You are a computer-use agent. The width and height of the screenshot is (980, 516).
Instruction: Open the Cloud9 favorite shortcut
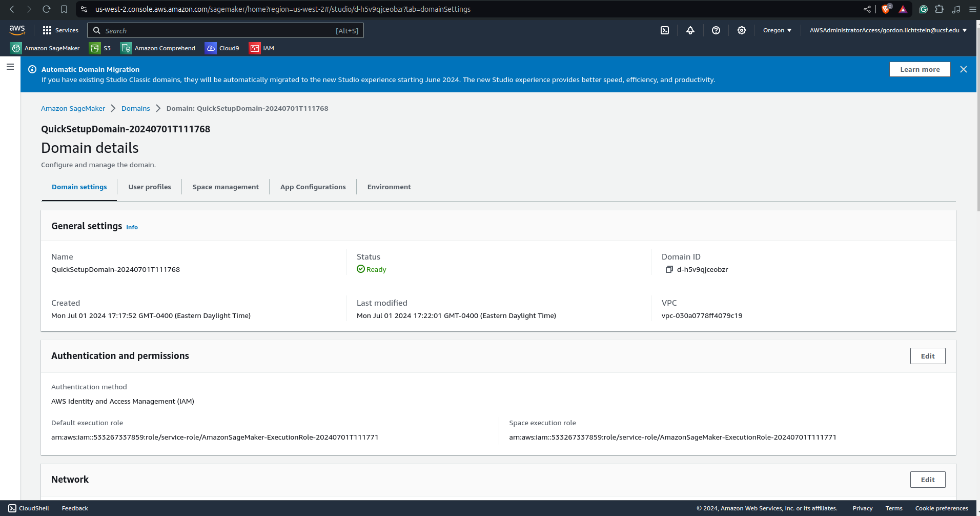[x=222, y=48]
